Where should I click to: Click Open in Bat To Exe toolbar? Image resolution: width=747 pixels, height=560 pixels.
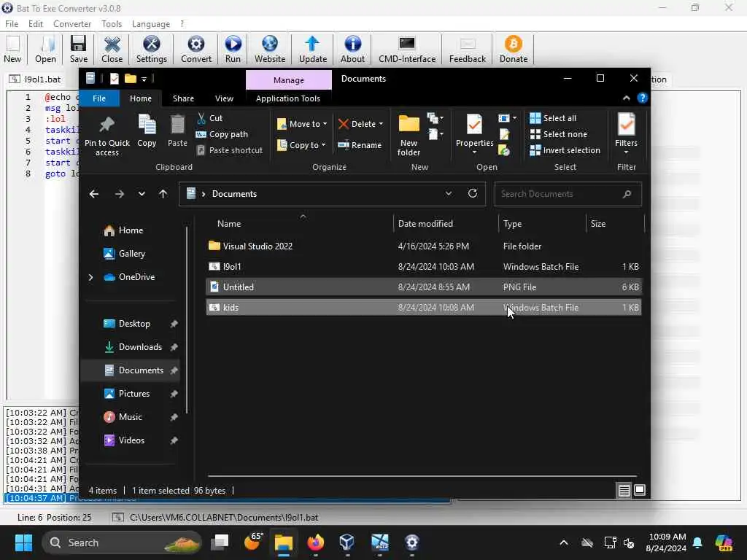pyautogui.click(x=45, y=50)
